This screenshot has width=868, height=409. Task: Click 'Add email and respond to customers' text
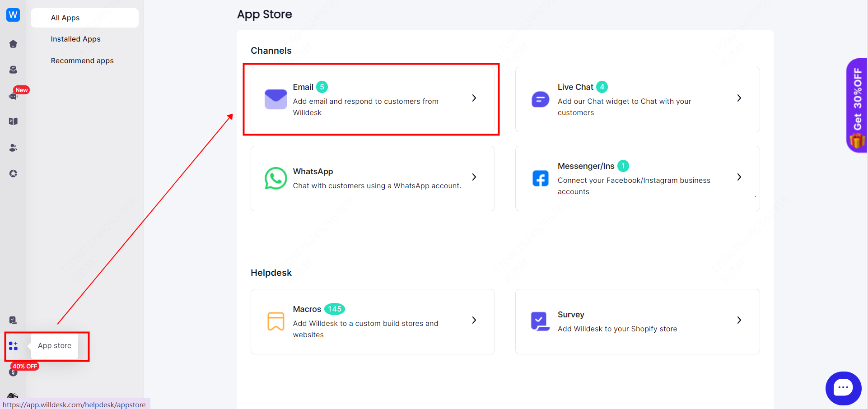(366, 107)
